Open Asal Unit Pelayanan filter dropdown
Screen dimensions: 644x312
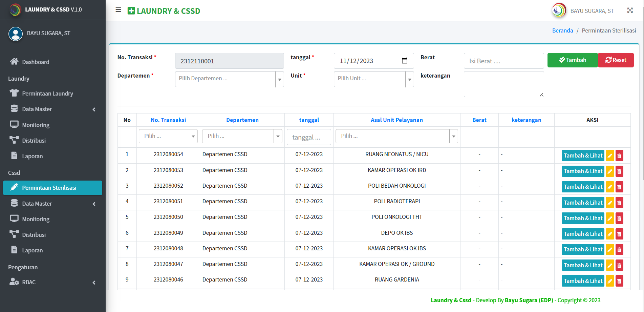(396, 136)
